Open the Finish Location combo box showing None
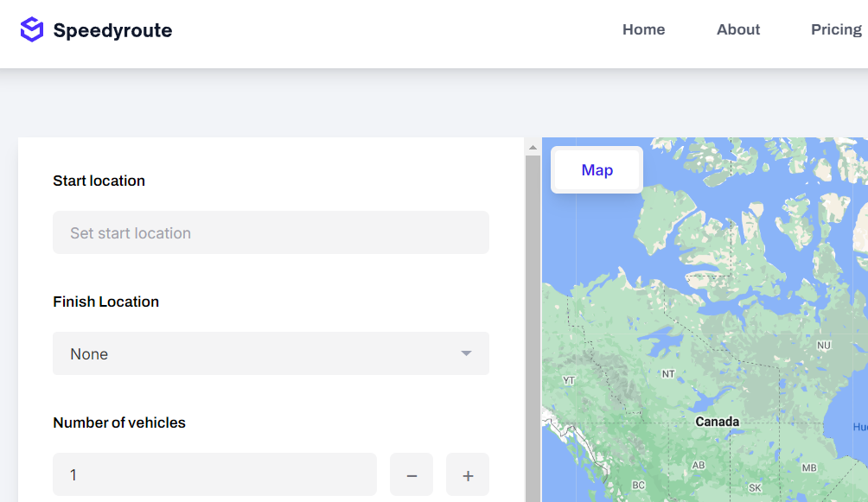The width and height of the screenshot is (868, 502). [259, 353]
